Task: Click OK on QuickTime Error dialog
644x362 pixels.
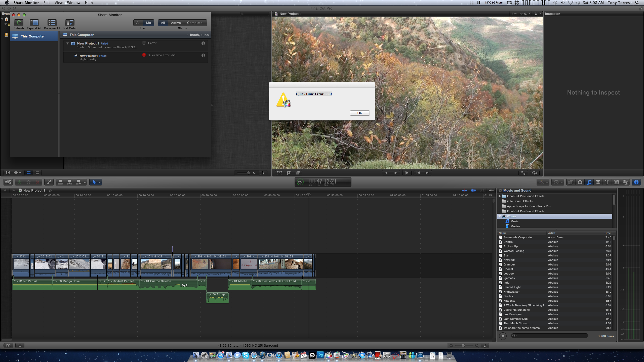Action: click(x=359, y=113)
